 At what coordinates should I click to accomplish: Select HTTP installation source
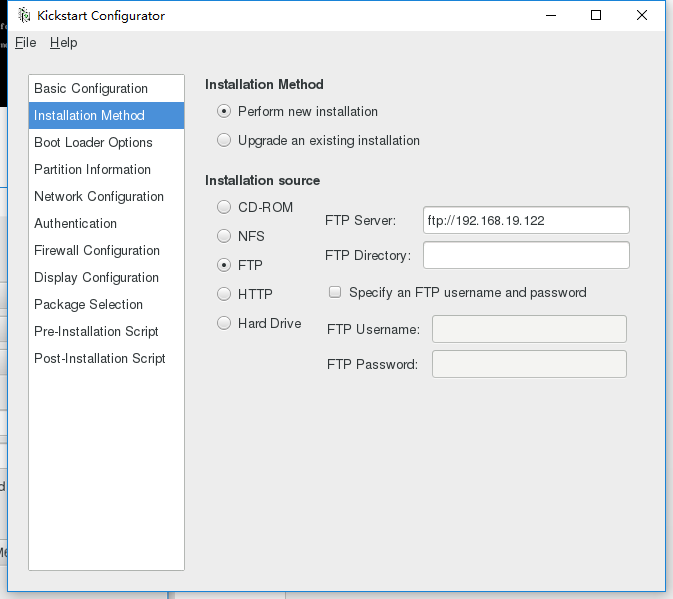[225, 295]
